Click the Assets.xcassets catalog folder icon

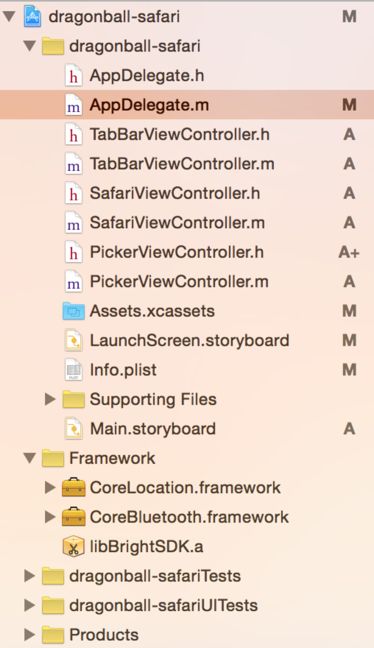pos(74,311)
